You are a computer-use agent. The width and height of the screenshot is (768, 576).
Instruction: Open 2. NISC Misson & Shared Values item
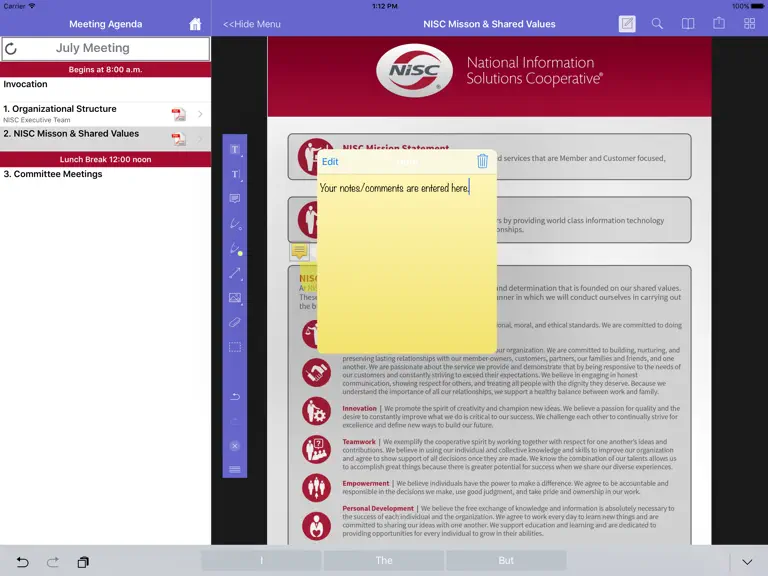pyautogui.click(x=105, y=139)
